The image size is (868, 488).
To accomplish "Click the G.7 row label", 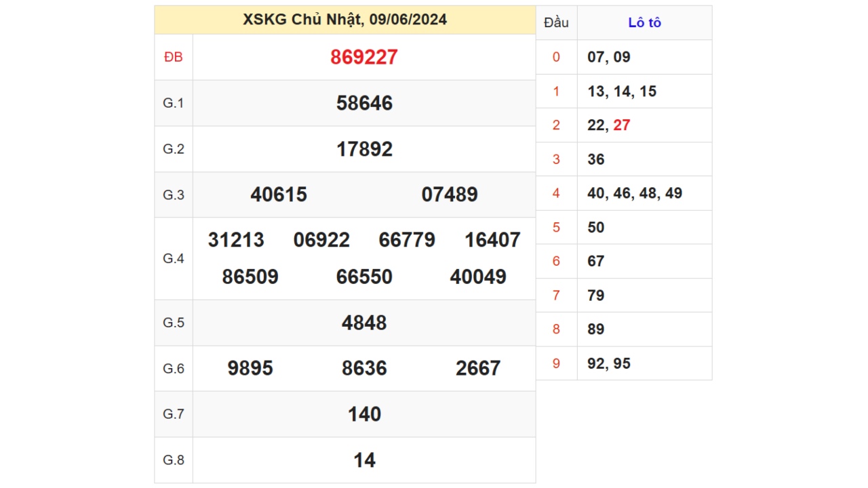I will 174,414.
